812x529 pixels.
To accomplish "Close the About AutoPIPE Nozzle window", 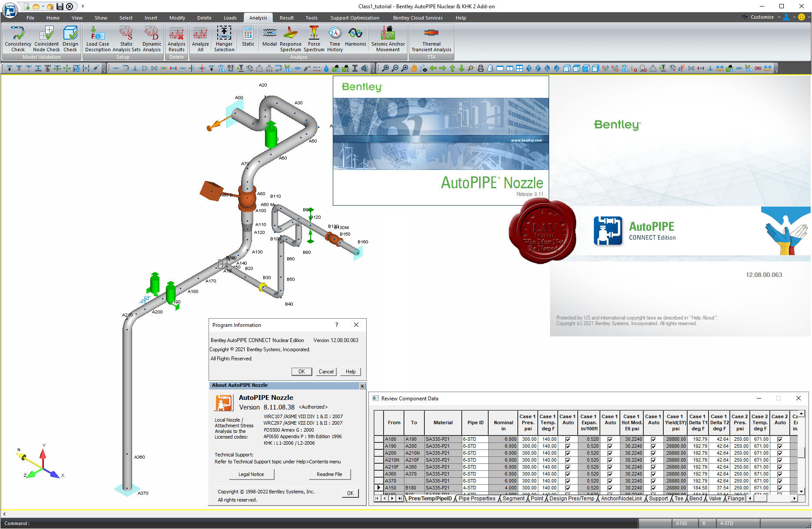I will [362, 386].
